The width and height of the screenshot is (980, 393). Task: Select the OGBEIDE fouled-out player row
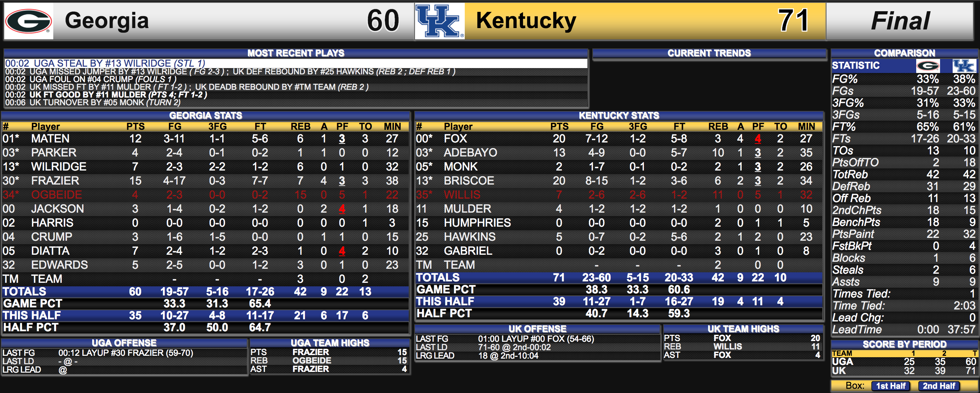pos(205,195)
